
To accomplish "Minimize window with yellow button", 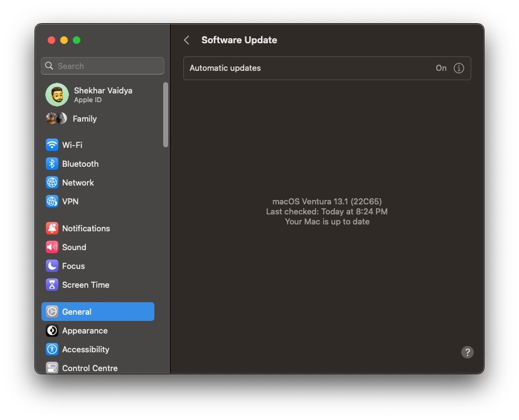I will pyautogui.click(x=64, y=40).
